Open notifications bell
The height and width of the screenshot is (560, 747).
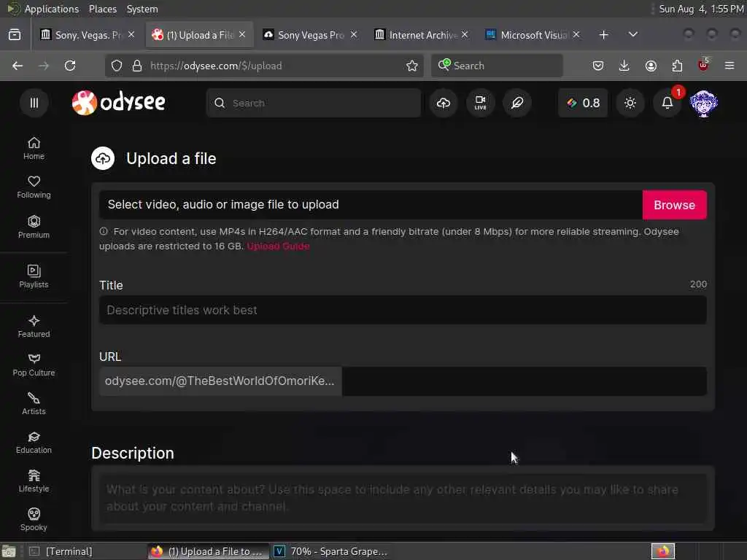(x=667, y=103)
